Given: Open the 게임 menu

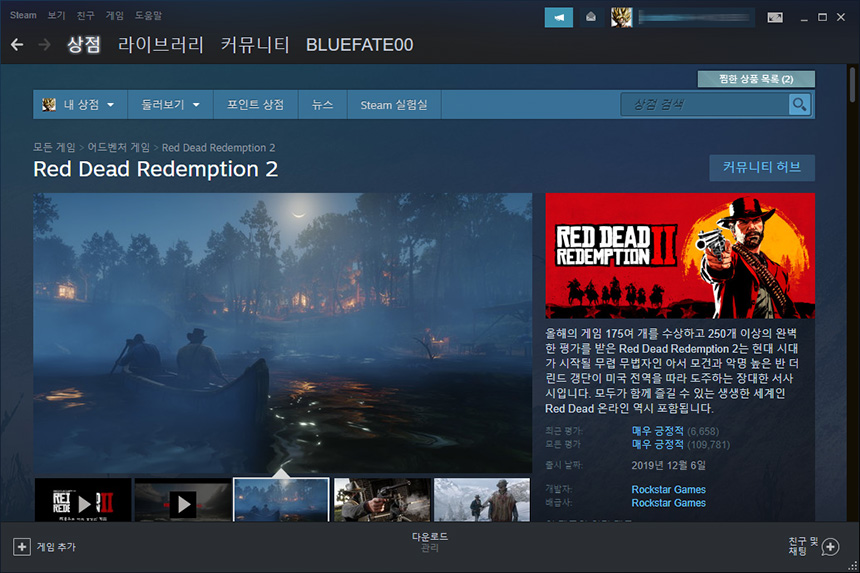Looking at the screenshot, I should click(x=115, y=15).
